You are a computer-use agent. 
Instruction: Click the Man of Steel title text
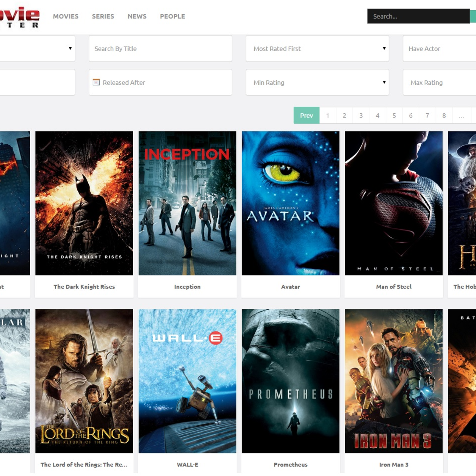[x=394, y=287]
